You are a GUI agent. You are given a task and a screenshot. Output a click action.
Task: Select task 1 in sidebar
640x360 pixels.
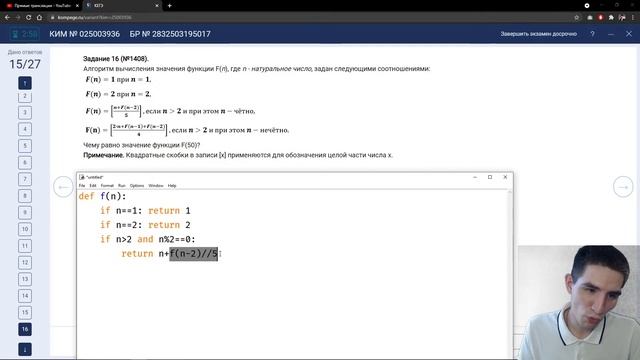coord(25,83)
